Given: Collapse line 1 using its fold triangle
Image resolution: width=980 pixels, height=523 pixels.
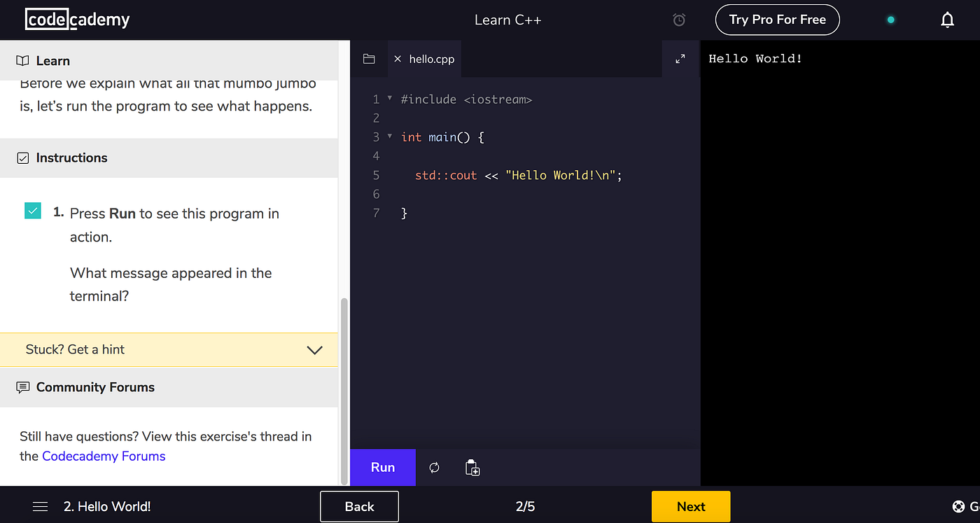Looking at the screenshot, I should point(389,99).
